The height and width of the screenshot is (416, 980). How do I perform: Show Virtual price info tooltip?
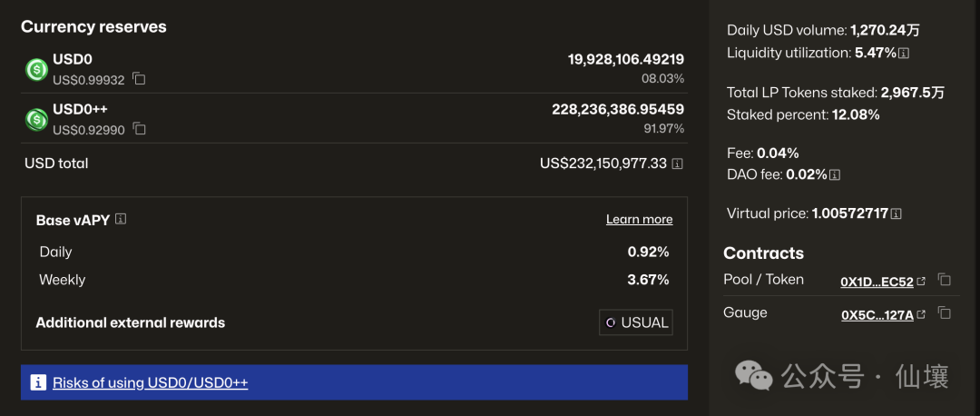pyautogui.click(x=897, y=214)
